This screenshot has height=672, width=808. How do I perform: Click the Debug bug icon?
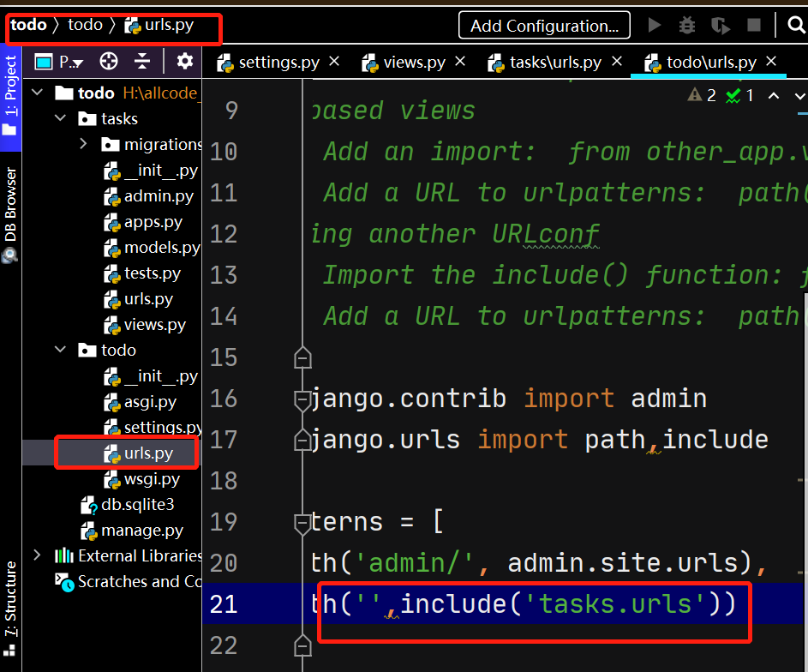[x=687, y=25]
